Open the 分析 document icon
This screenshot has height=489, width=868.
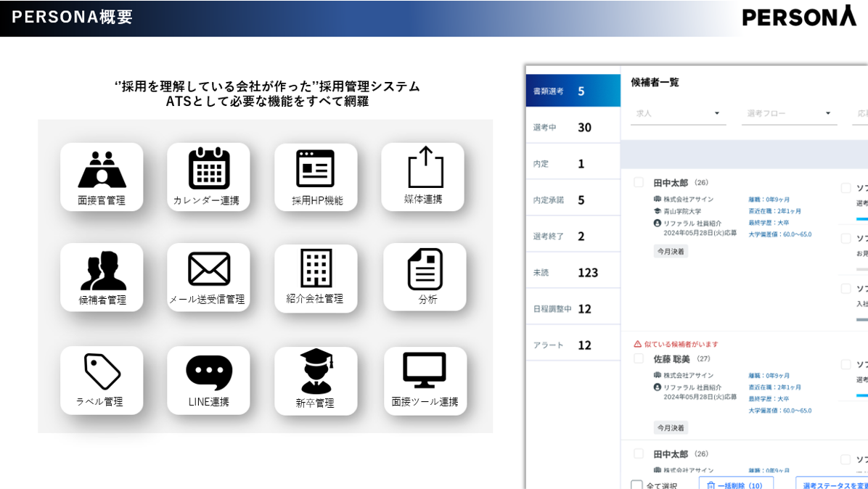click(x=425, y=269)
